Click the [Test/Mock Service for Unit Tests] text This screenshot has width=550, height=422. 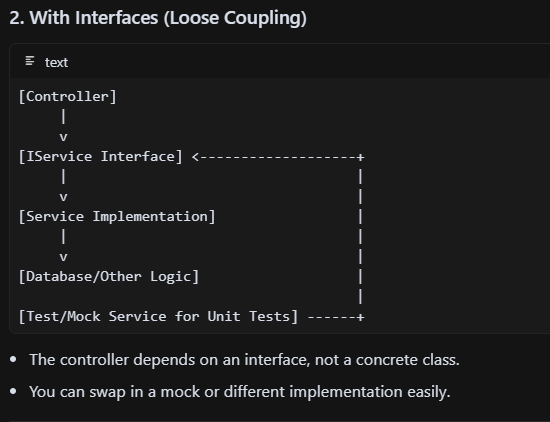158,316
